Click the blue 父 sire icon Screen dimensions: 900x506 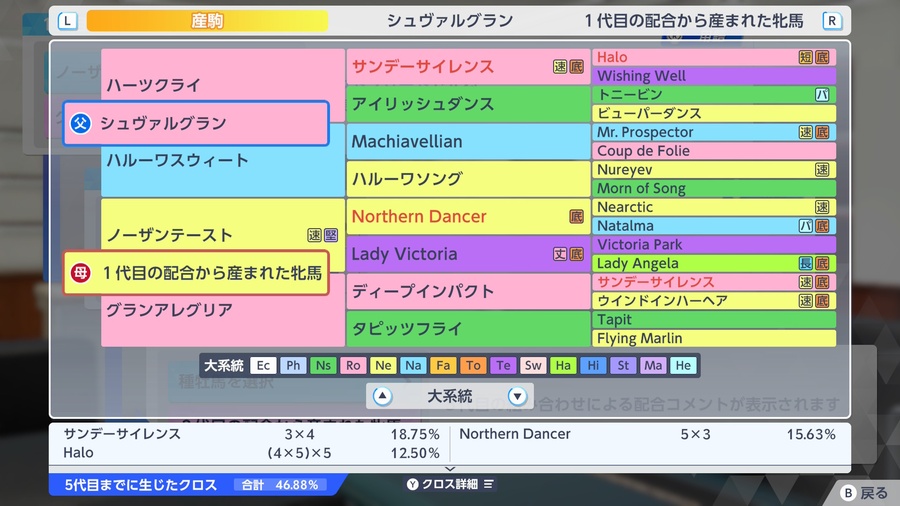(x=80, y=123)
